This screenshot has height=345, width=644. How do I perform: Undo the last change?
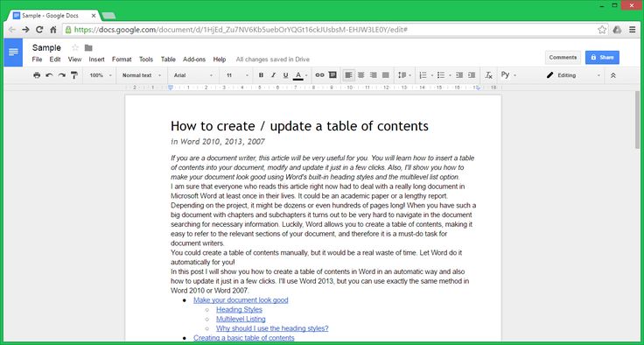[x=49, y=75]
